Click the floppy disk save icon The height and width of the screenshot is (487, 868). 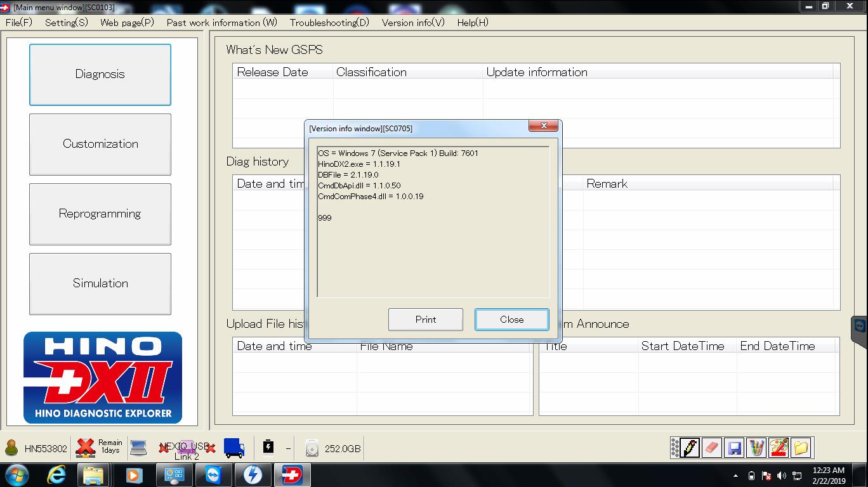pos(734,448)
